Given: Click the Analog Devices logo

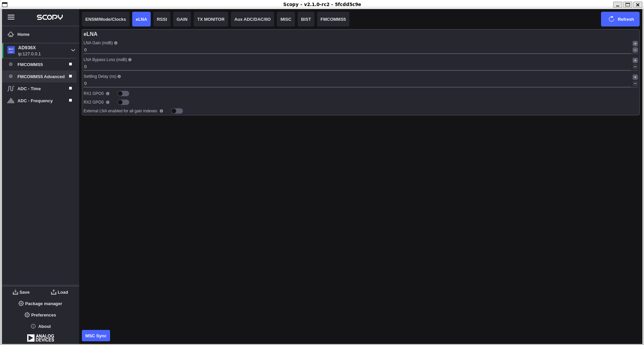Looking at the screenshot, I should [41, 338].
